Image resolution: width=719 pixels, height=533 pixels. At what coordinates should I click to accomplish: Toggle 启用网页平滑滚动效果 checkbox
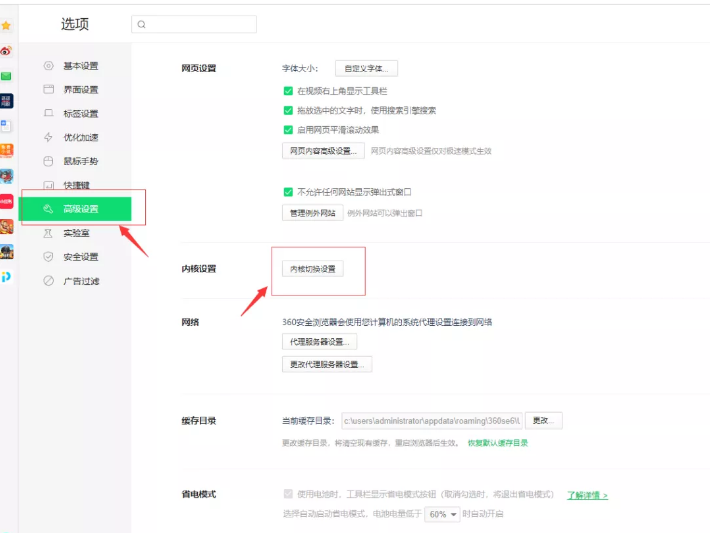pos(288,130)
